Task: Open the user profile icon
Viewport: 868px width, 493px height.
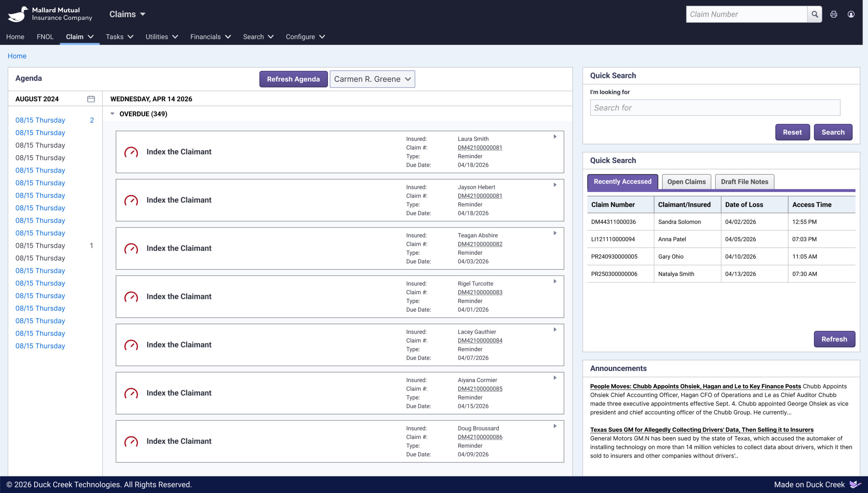Action: click(851, 14)
